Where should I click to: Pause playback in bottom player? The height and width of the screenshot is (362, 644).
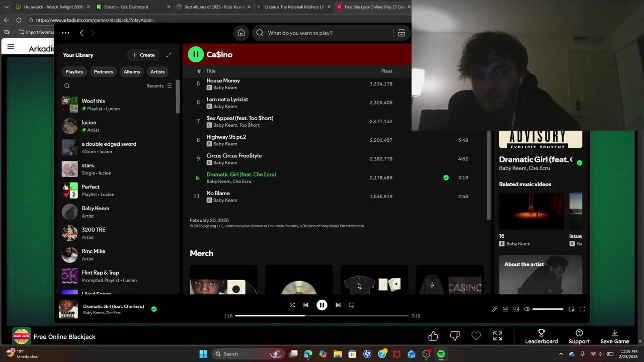click(x=322, y=305)
